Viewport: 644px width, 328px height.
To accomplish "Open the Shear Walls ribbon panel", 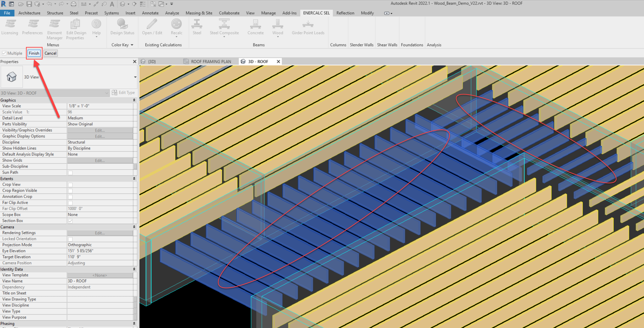I will 387,45.
